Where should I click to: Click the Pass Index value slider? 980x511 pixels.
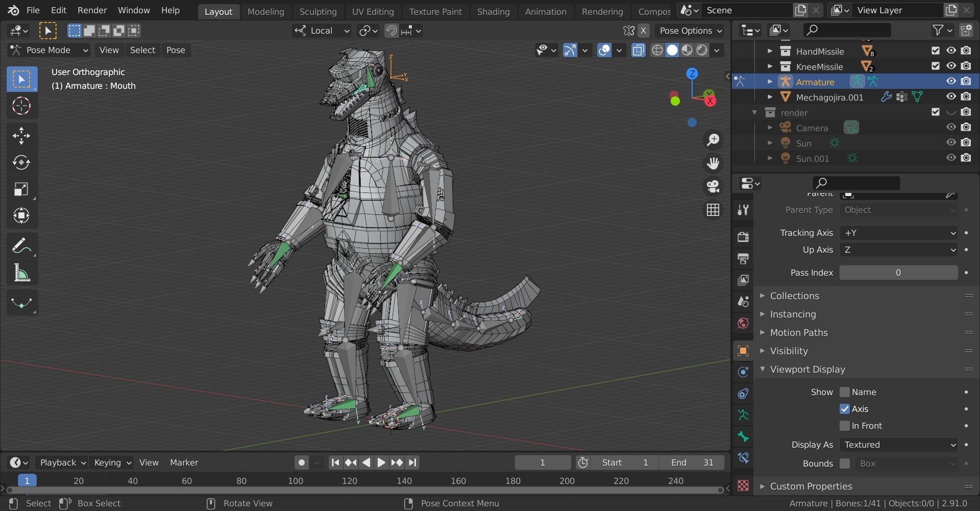coord(898,273)
